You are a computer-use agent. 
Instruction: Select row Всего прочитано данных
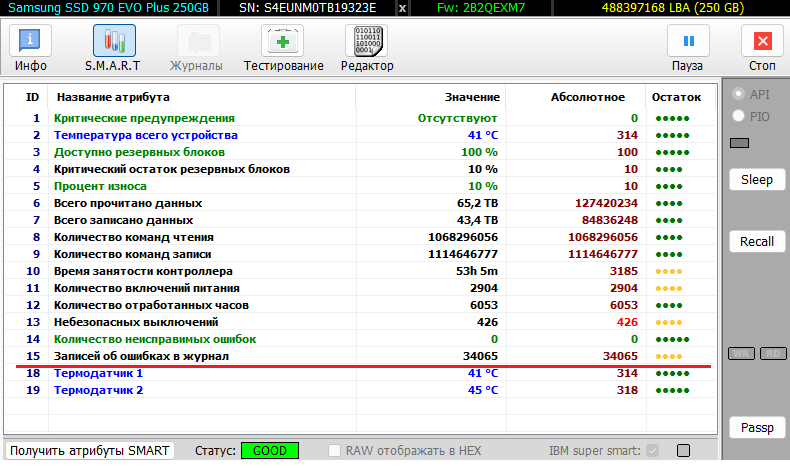point(360,203)
